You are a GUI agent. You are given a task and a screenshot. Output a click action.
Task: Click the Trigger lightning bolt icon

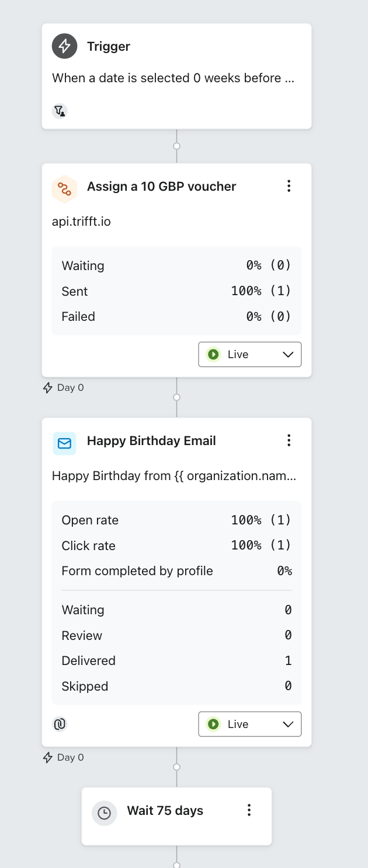[64, 46]
